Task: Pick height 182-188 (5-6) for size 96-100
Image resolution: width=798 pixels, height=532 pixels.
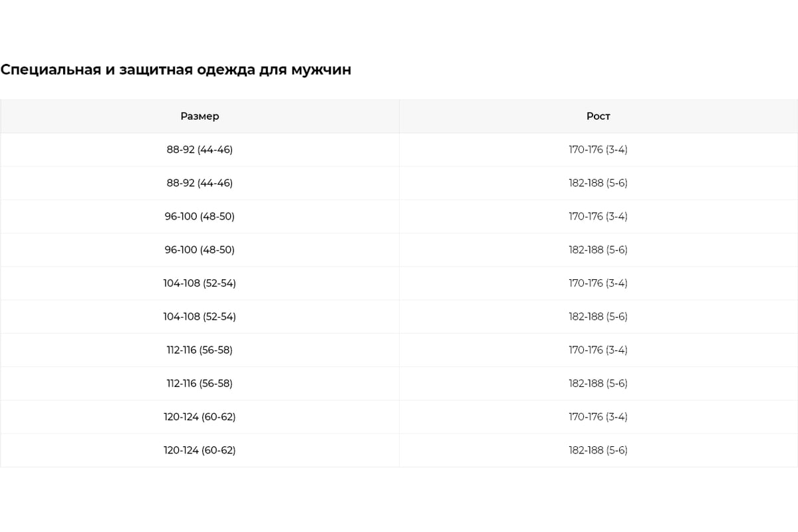Action: click(598, 250)
